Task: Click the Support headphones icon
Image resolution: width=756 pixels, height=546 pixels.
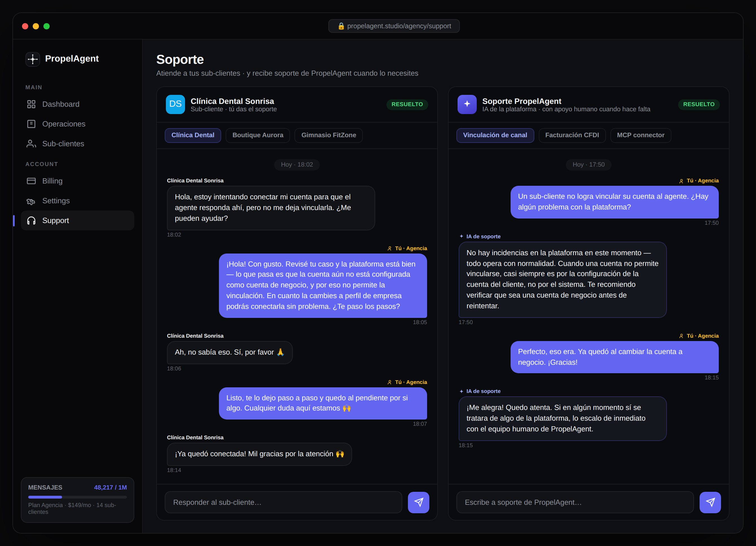Action: point(31,220)
